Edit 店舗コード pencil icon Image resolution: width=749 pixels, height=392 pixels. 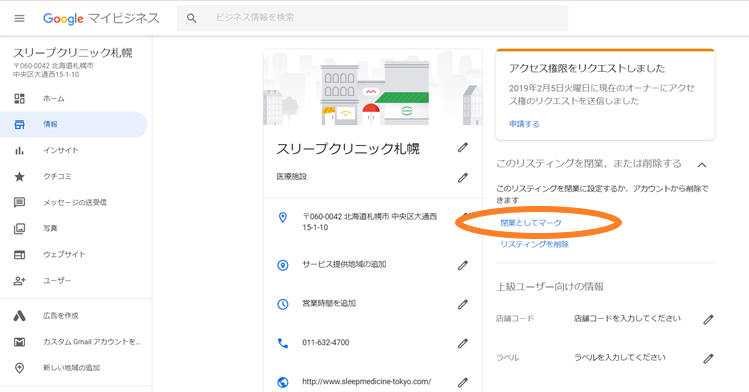pyautogui.click(x=708, y=319)
